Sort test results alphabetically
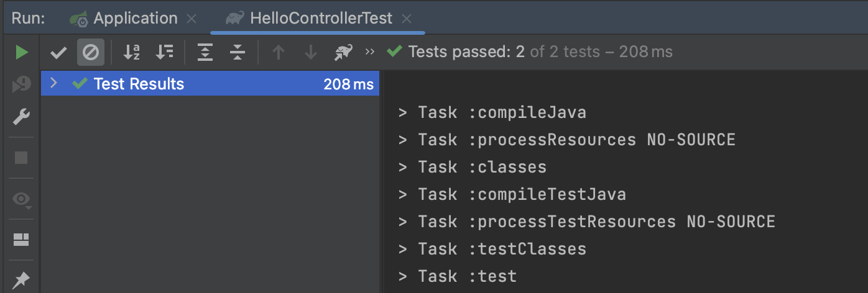The width and height of the screenshot is (868, 293). (131, 53)
